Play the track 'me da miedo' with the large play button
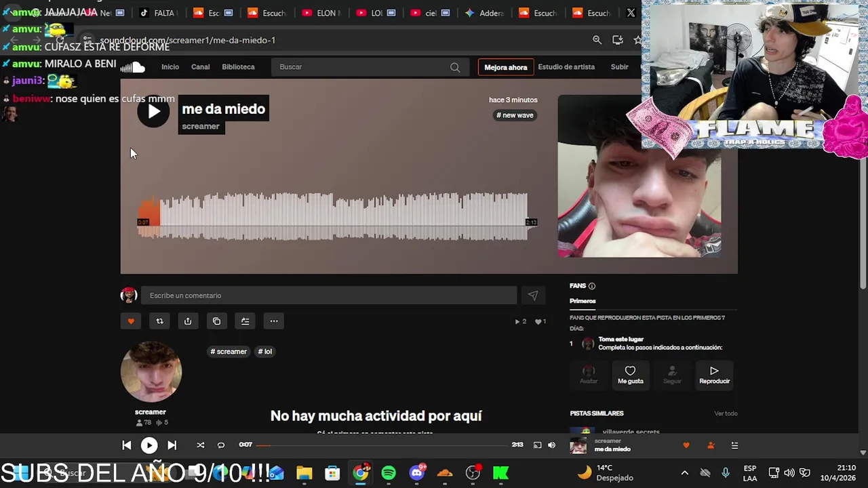Screen dimensions: 868x488 click(x=153, y=111)
